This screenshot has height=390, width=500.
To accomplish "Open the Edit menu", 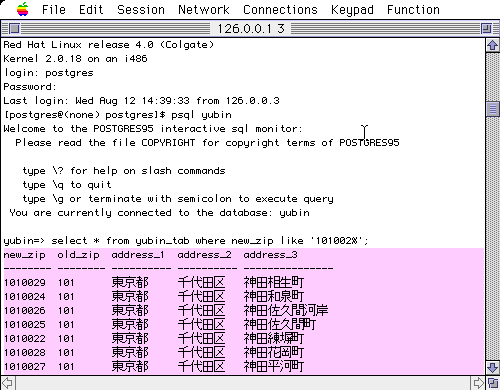I will click(x=91, y=10).
